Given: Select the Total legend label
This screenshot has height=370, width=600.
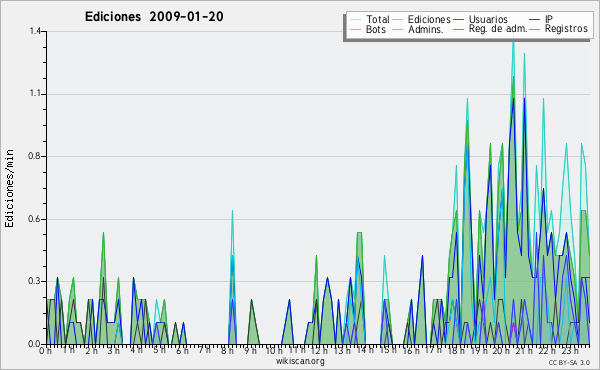Looking at the screenshot, I should coord(378,19).
